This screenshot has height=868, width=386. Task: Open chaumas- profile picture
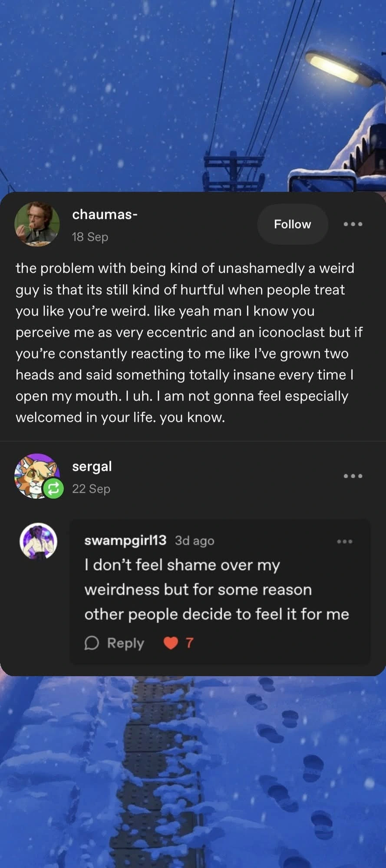37,224
